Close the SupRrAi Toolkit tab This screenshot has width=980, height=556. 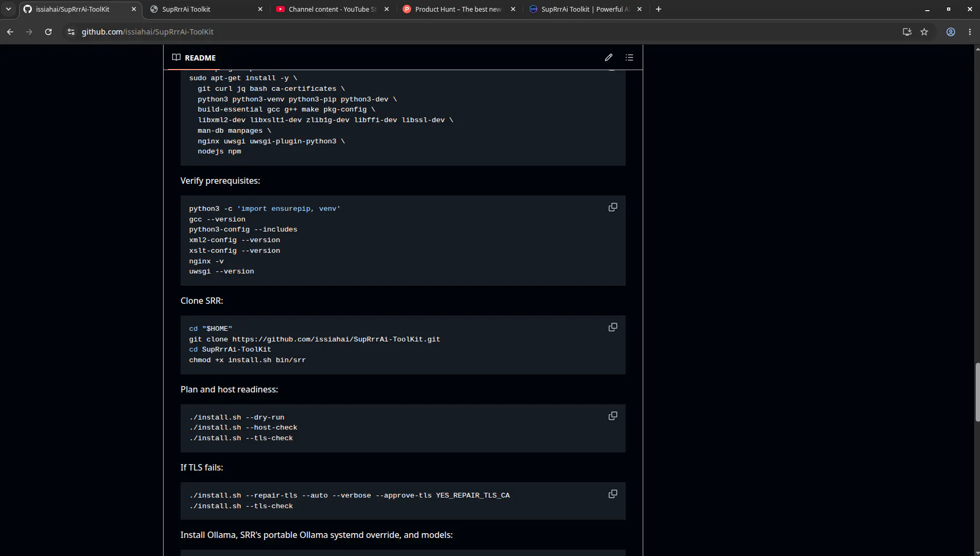(x=260, y=9)
